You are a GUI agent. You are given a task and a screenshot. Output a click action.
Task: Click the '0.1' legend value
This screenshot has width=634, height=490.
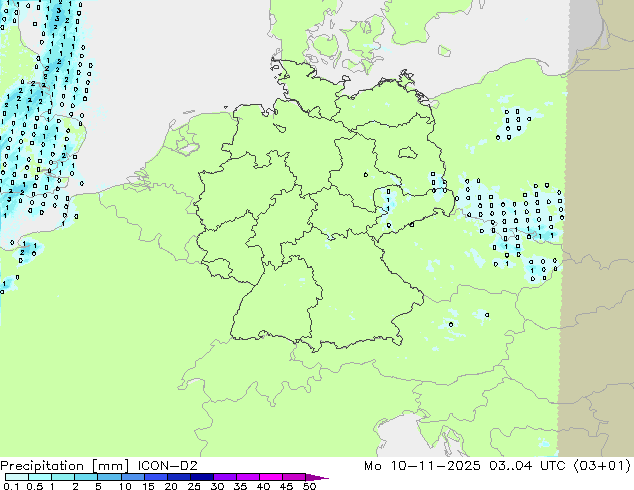(11, 486)
